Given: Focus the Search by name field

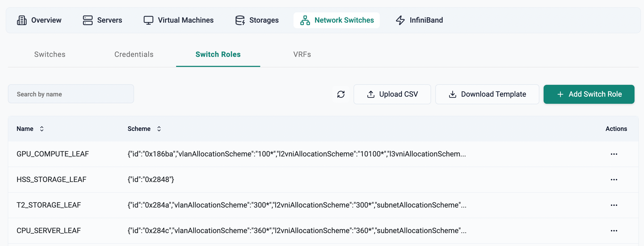Looking at the screenshot, I should pos(71,94).
